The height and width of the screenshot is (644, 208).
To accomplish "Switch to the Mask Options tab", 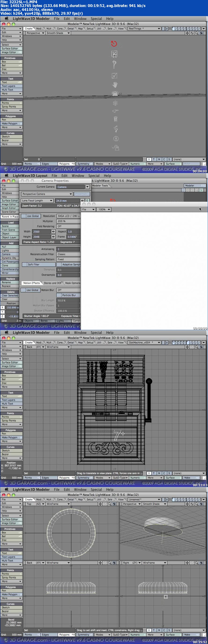I will (x=72, y=283).
